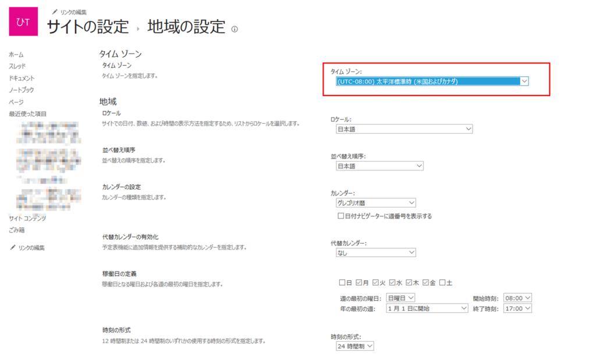Uncheck the 木 (Thursday) workday checkbox

click(x=409, y=283)
